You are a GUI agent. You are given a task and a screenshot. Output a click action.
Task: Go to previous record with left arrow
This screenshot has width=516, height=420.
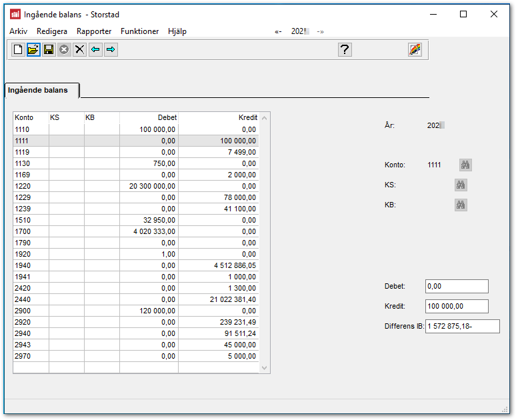pos(95,49)
